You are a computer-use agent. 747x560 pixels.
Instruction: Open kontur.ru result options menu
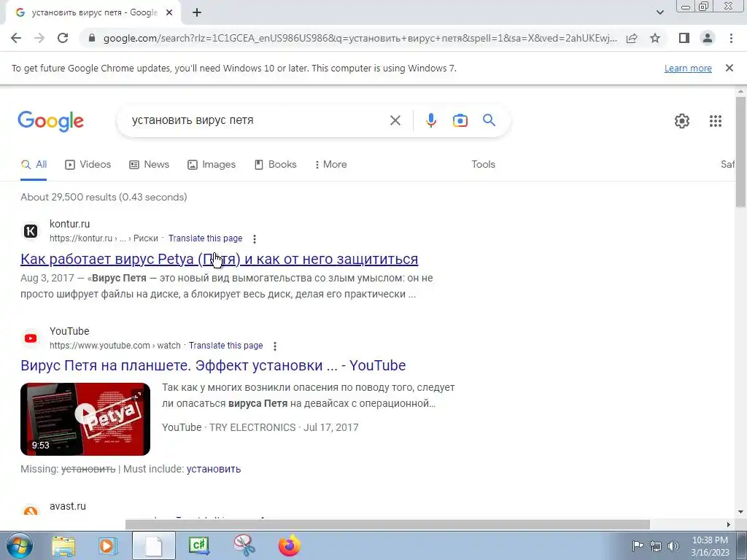click(255, 238)
